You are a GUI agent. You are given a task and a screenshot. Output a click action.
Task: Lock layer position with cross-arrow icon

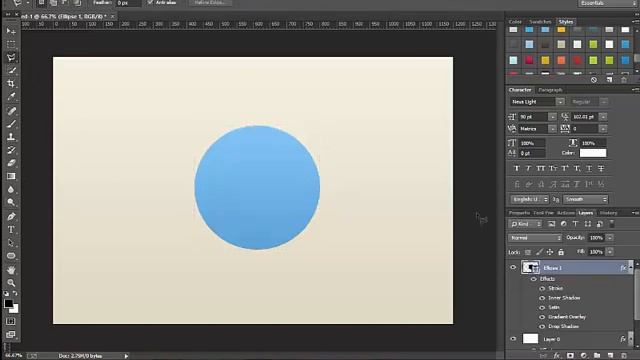tap(550, 252)
